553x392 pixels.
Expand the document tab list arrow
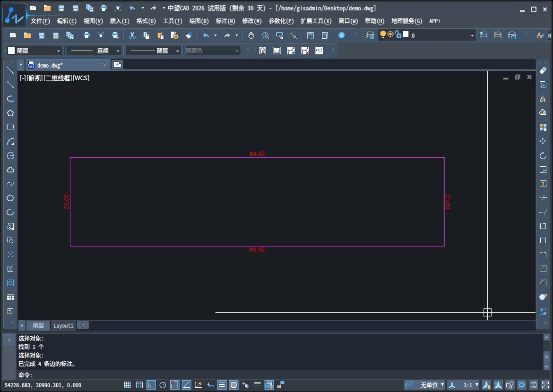pyautogui.click(x=21, y=65)
